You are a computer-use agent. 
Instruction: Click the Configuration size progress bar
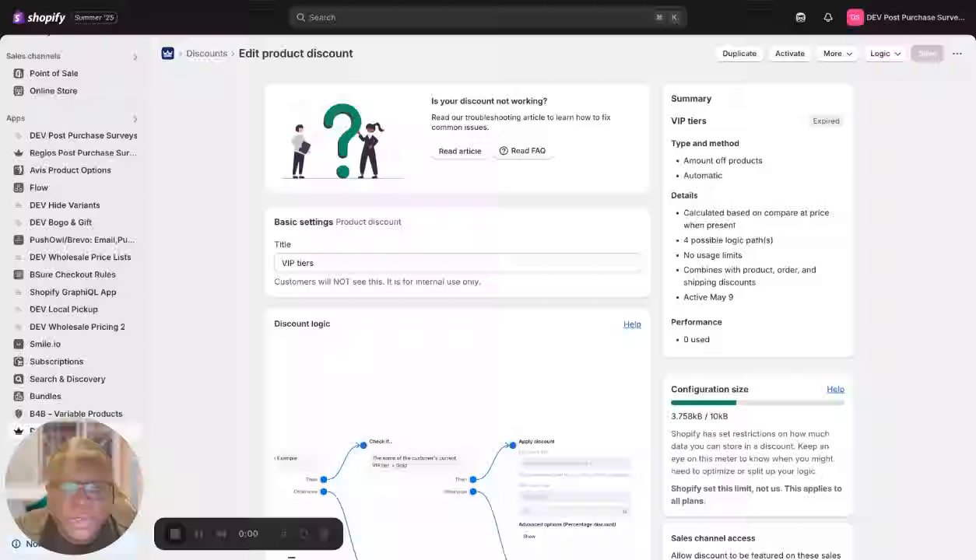757,403
